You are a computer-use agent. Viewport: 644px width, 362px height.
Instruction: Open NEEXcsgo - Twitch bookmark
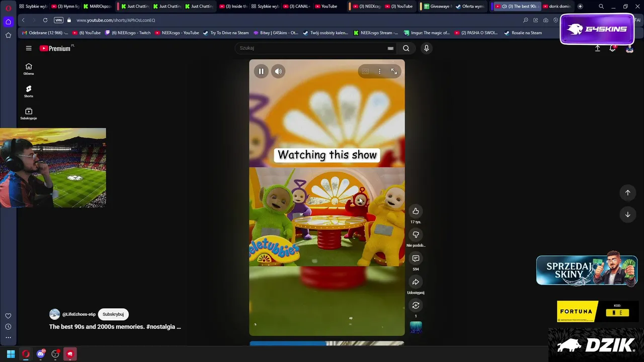pyautogui.click(x=128, y=33)
